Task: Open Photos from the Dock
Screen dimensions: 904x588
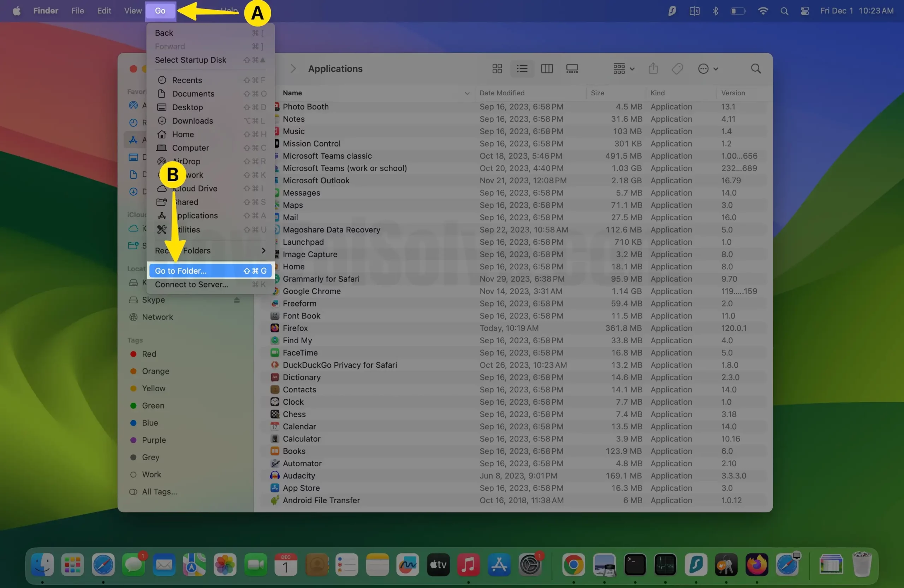Action: pos(225,564)
